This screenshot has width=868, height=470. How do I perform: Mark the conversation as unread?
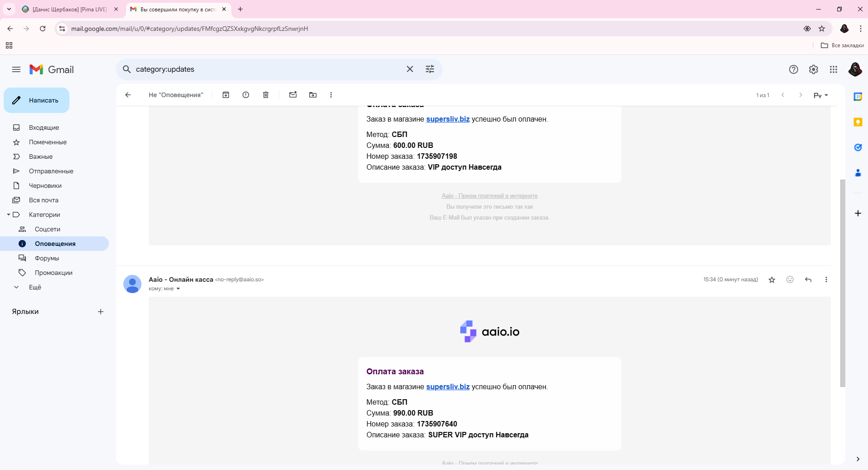point(293,95)
